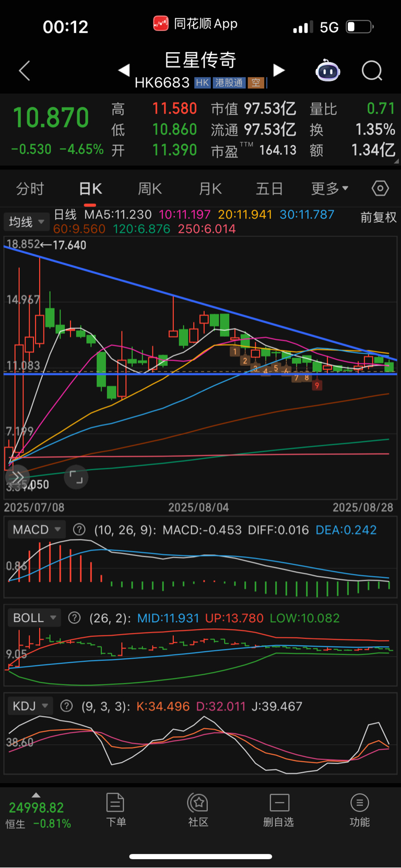Switch to 日K tab
Viewport: 401px width, 868px height.
coord(90,188)
